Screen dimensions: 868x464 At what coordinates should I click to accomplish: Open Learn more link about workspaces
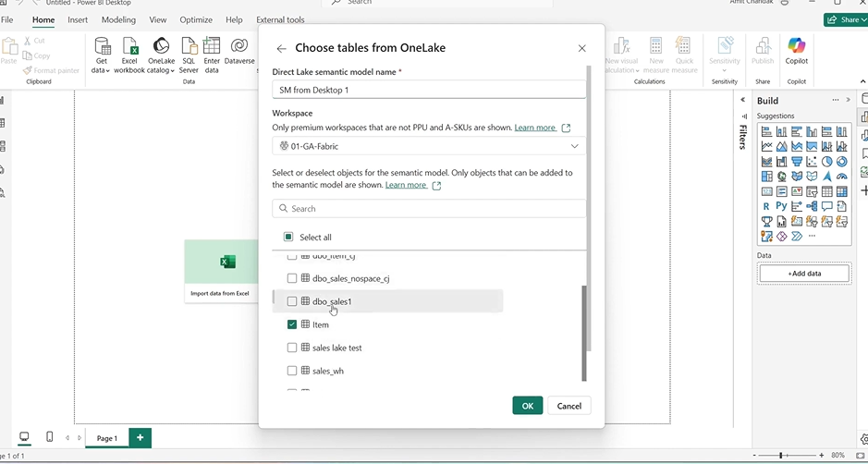point(534,128)
